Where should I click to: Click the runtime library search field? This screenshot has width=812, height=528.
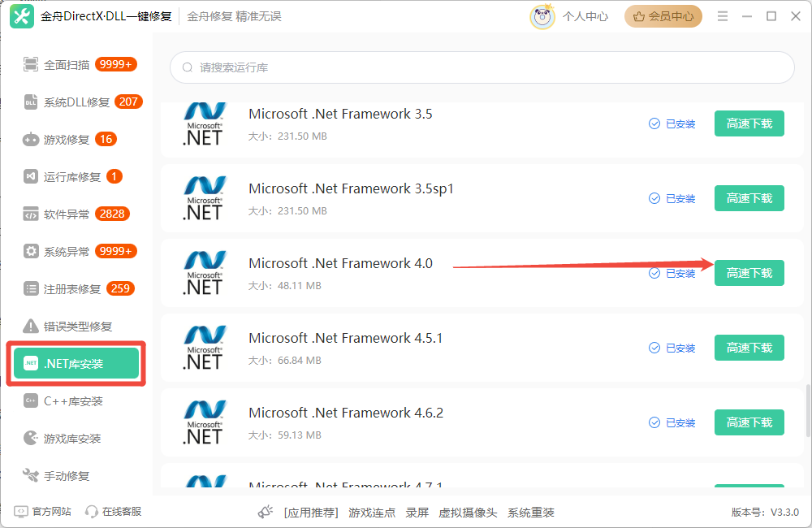coord(481,67)
